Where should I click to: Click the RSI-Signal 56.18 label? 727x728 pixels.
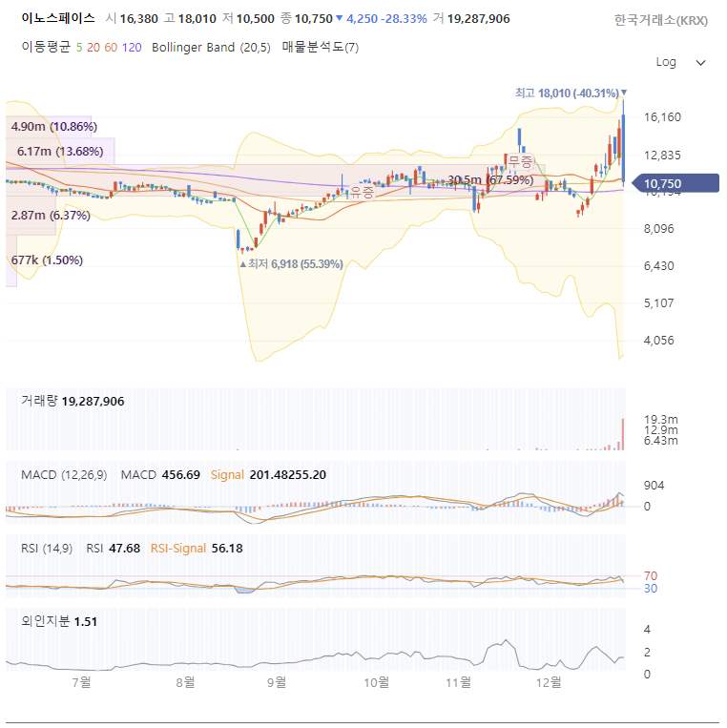[x=197, y=549]
